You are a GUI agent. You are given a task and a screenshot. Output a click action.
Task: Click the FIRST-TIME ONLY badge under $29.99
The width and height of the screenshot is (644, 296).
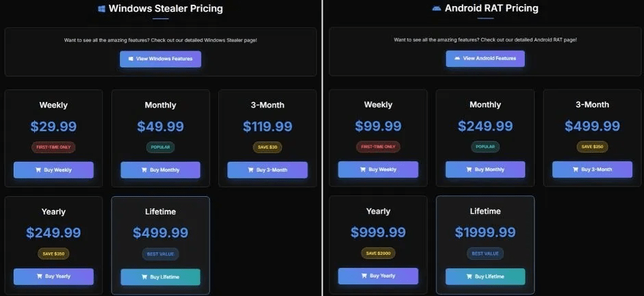point(53,147)
